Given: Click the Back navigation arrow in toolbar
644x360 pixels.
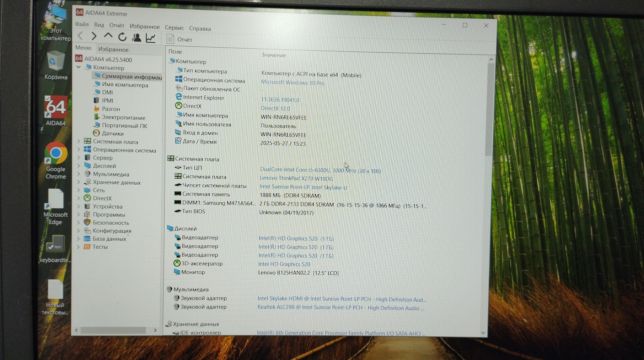Looking at the screenshot, I should pyautogui.click(x=80, y=36).
